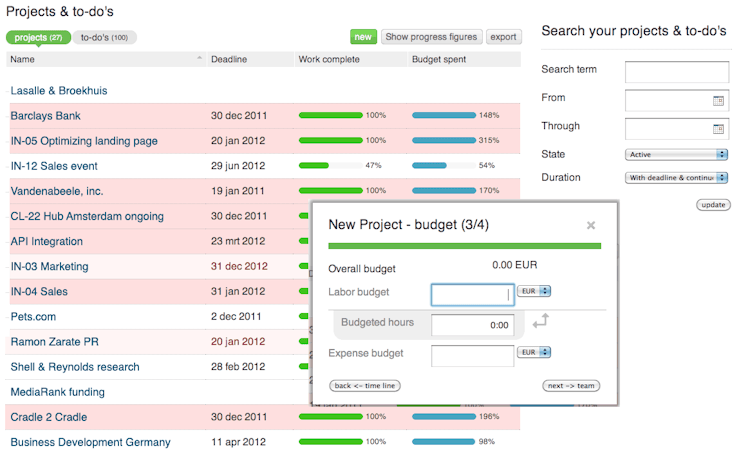Change Expense budget currency dropdown
739x450 pixels.
click(x=534, y=352)
